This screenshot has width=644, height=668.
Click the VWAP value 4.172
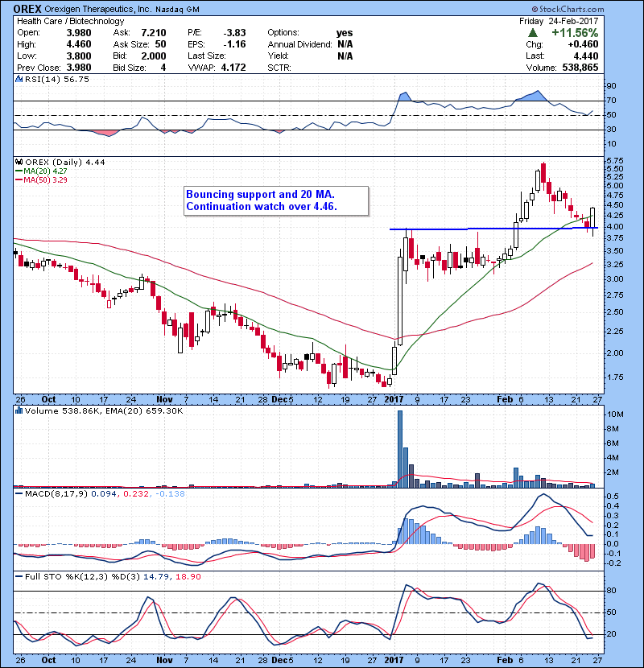(x=233, y=68)
